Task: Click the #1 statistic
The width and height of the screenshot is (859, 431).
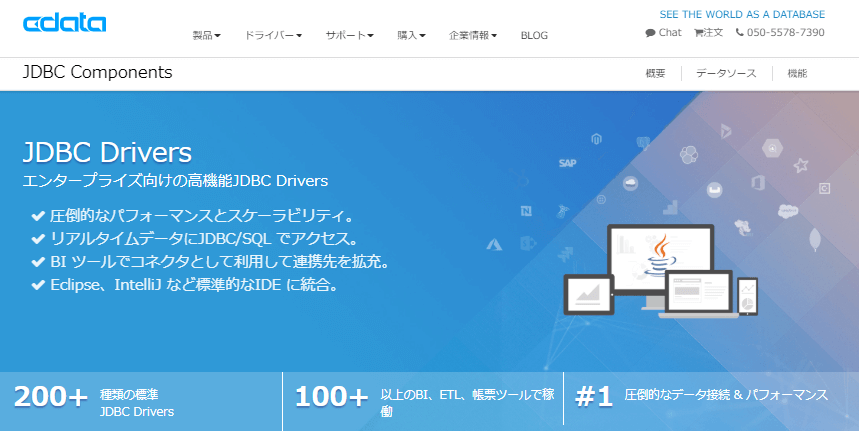Action: [594, 397]
